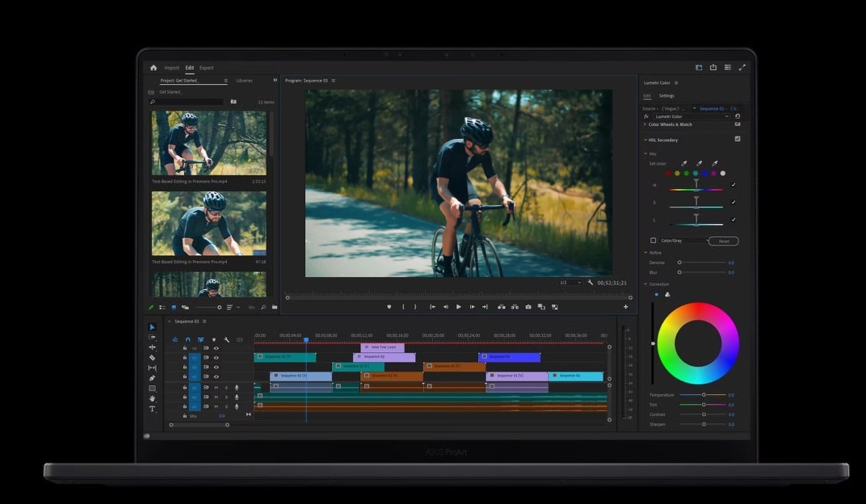This screenshot has height=504, width=866.
Task: Open the Lumetri Color effect dropdown
Action: click(692, 116)
